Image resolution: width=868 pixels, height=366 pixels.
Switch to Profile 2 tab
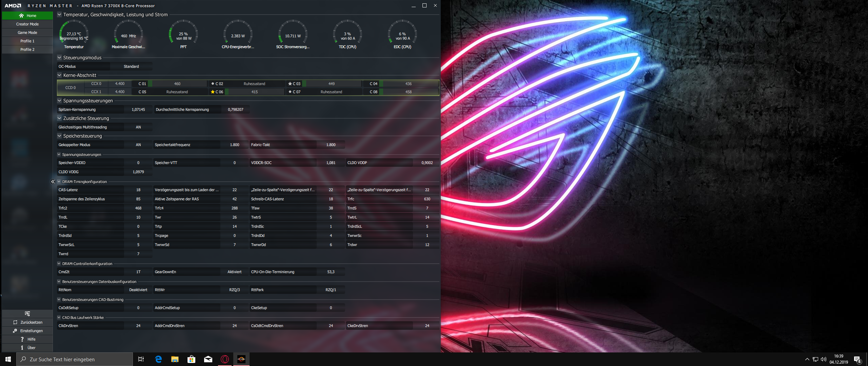click(27, 49)
